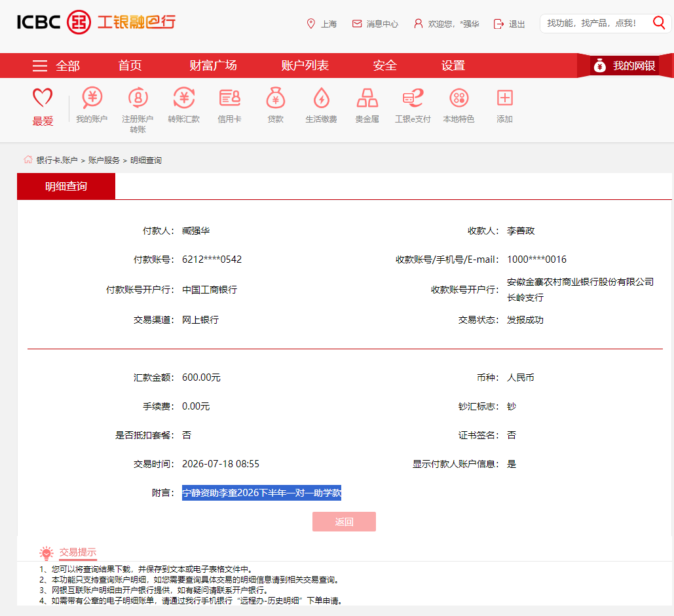Open the 全部 hamburger menu icon
Viewport: 674px width, 616px height.
click(x=40, y=66)
